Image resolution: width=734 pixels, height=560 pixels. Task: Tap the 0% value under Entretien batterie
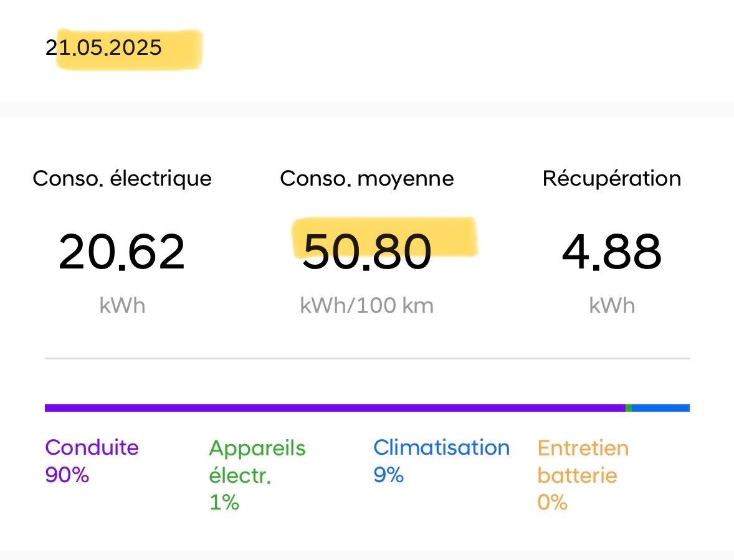click(x=553, y=502)
